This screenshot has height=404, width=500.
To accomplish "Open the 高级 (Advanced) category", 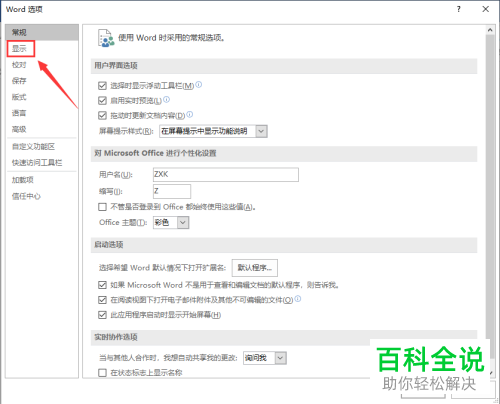I will pos(19,129).
